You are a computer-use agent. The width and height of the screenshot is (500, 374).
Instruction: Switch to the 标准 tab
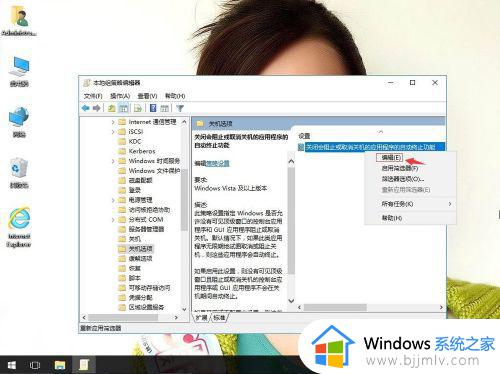point(219,318)
